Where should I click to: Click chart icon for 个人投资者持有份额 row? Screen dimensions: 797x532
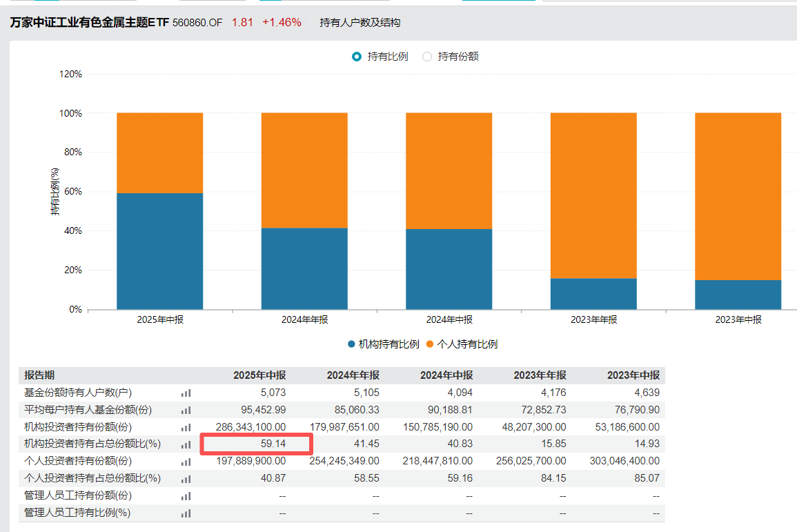pos(186,461)
